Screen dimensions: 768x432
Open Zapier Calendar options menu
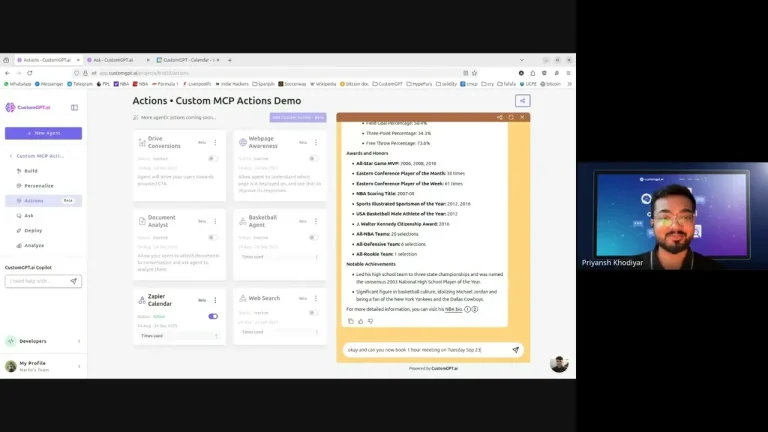click(x=215, y=300)
